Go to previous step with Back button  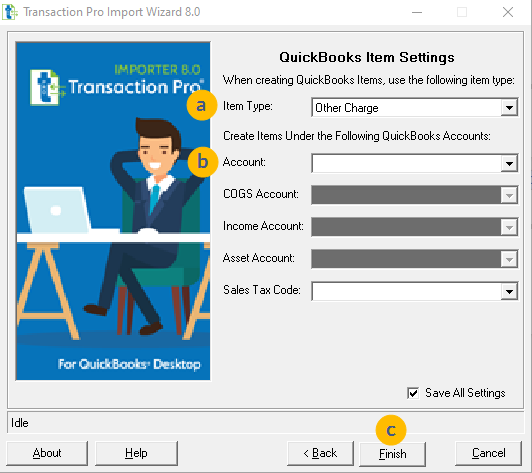click(320, 453)
